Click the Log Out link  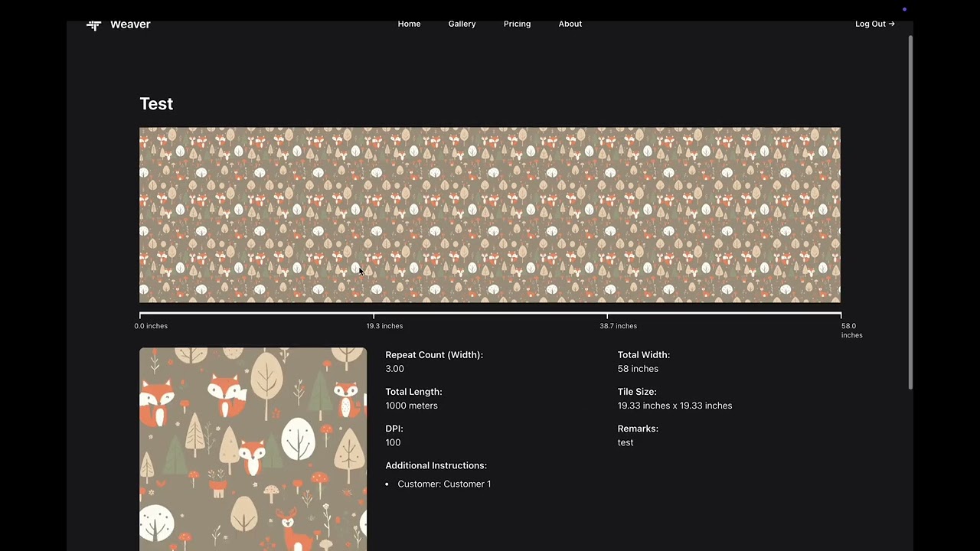874,24
